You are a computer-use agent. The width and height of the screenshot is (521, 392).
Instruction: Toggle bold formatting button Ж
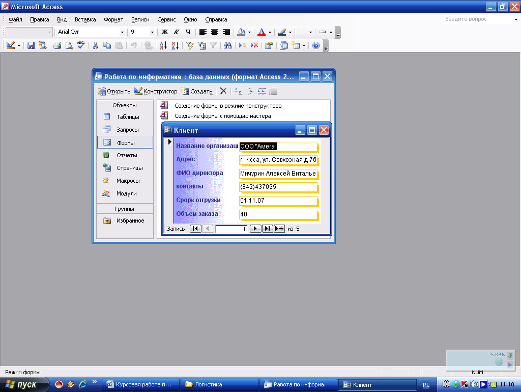click(x=164, y=32)
